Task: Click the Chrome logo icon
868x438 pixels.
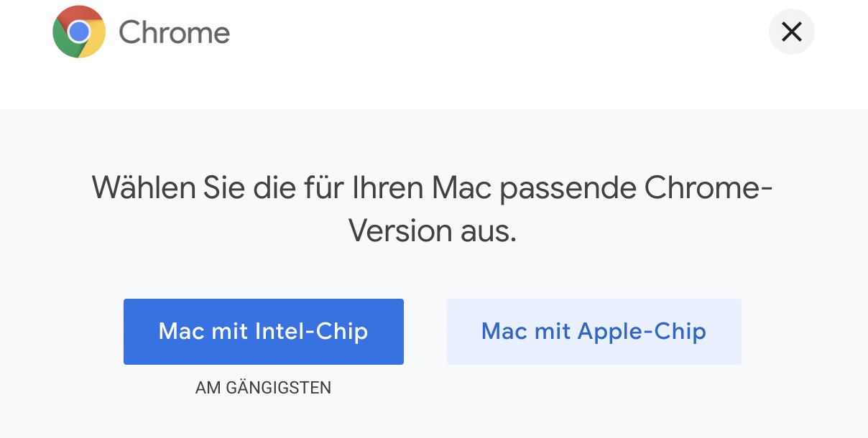Action: point(79,32)
